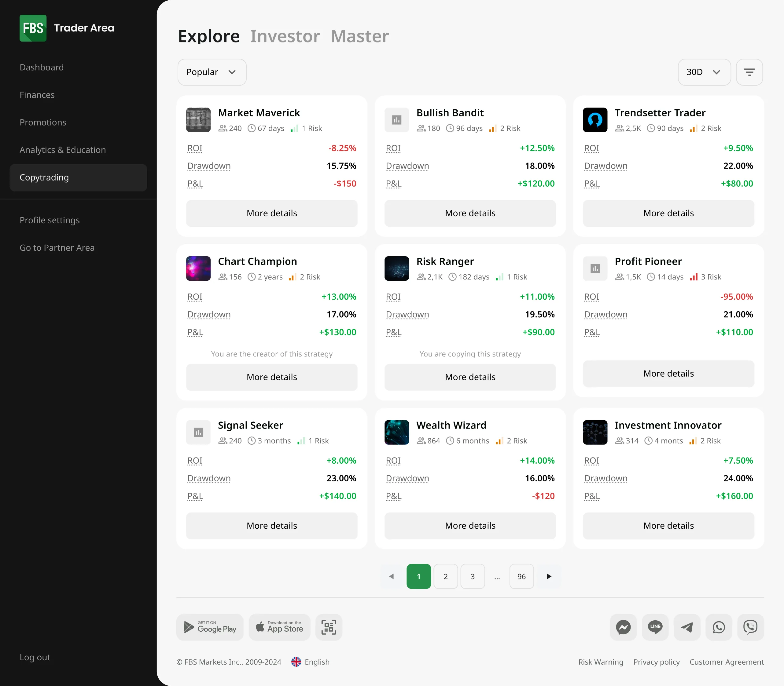The width and height of the screenshot is (784, 686).
Task: Click Profit Pioneer placeholder avatar icon
Action: point(595,268)
